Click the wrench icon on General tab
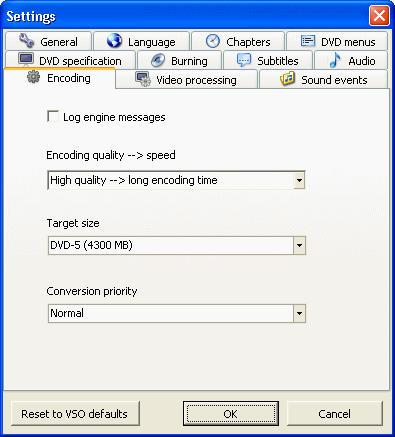 26,41
